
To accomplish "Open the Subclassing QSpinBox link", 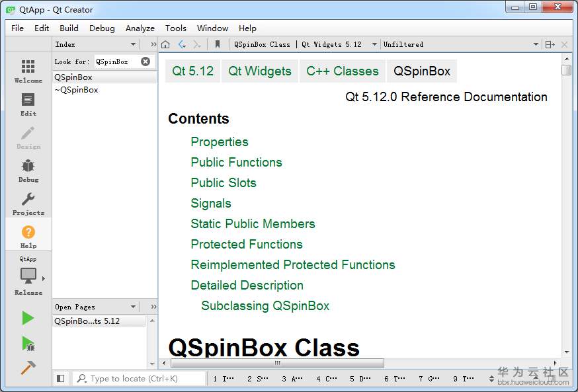I will point(265,306).
